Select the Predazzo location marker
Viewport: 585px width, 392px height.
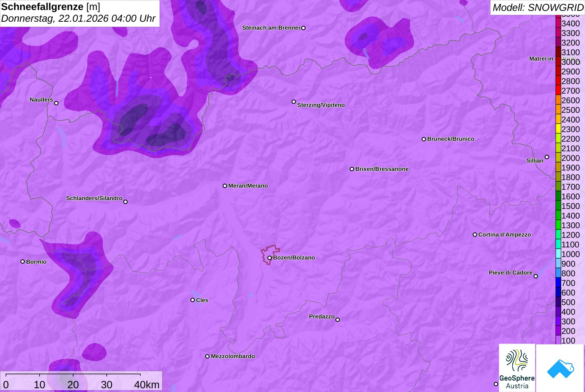338,320
